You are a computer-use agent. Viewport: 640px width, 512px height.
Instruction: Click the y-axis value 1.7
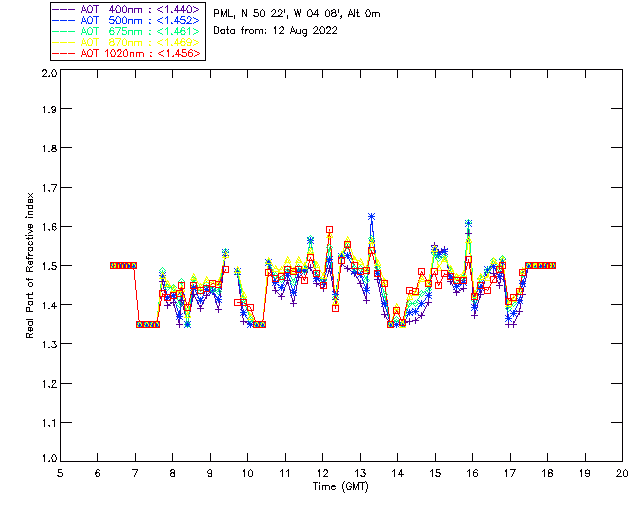pyautogui.click(x=49, y=188)
